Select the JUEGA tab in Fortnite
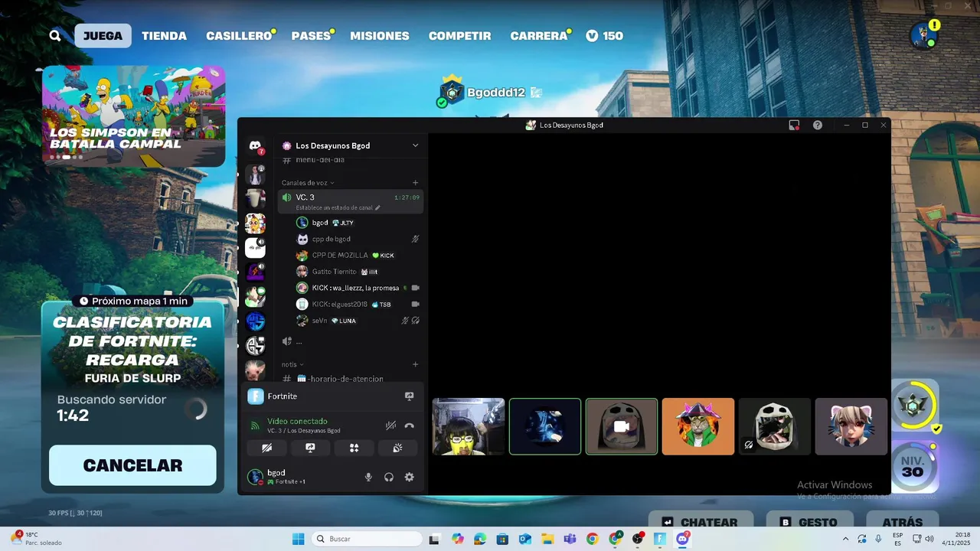980x551 pixels. pos(103,36)
